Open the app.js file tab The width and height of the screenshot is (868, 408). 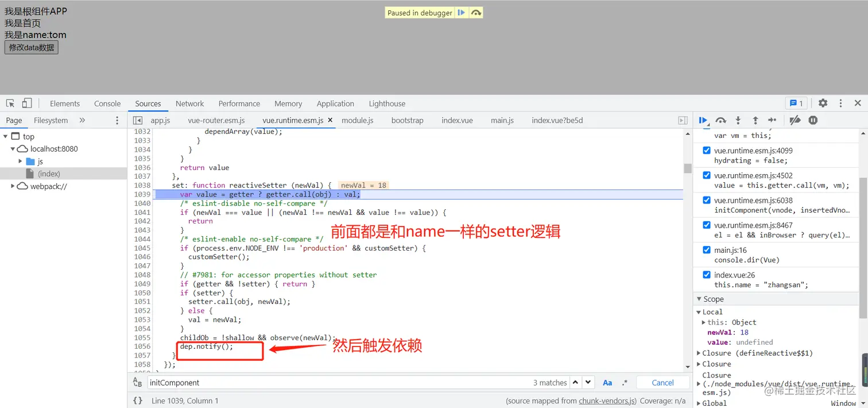coord(160,120)
